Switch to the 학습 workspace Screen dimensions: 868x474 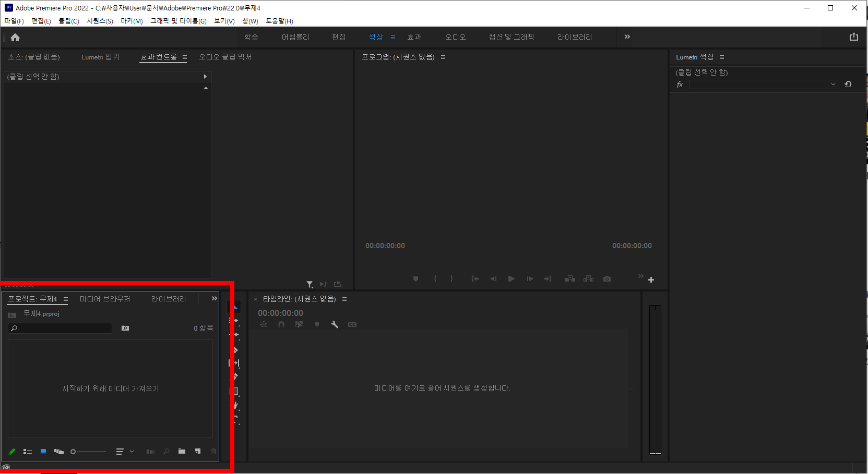pos(251,37)
